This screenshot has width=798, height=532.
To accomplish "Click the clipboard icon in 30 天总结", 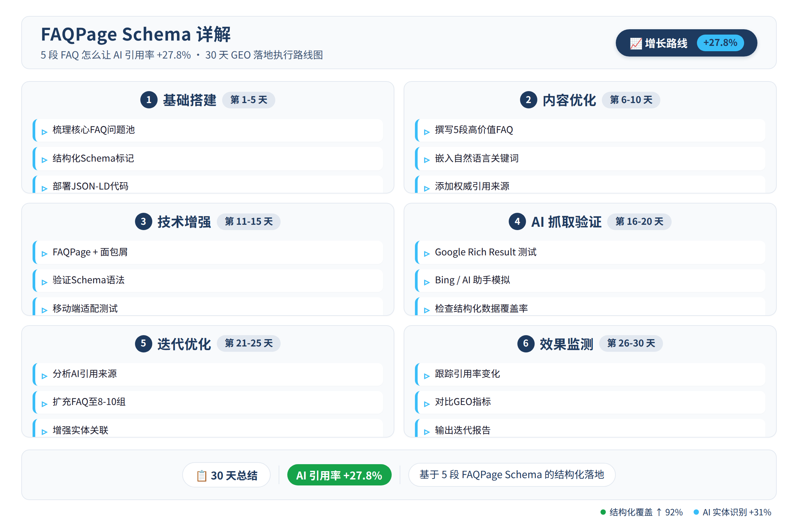I will tap(201, 476).
